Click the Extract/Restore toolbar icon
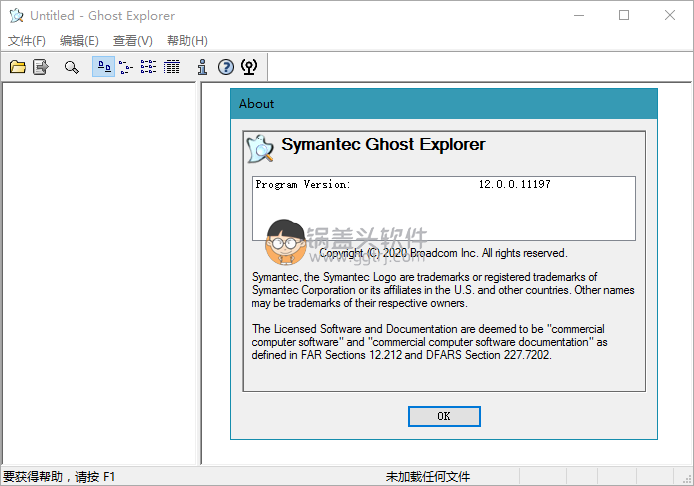Viewport: 694px width, 486px height. pos(41,67)
